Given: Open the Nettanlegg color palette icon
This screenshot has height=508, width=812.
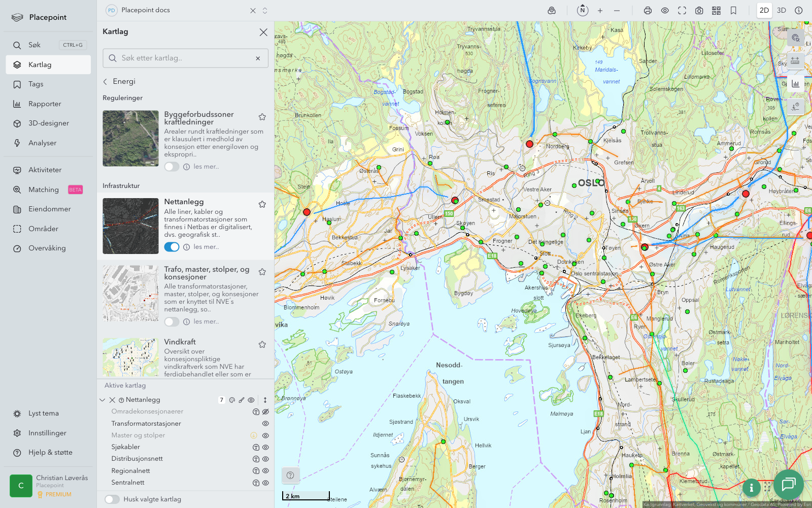Looking at the screenshot, I should tap(232, 400).
